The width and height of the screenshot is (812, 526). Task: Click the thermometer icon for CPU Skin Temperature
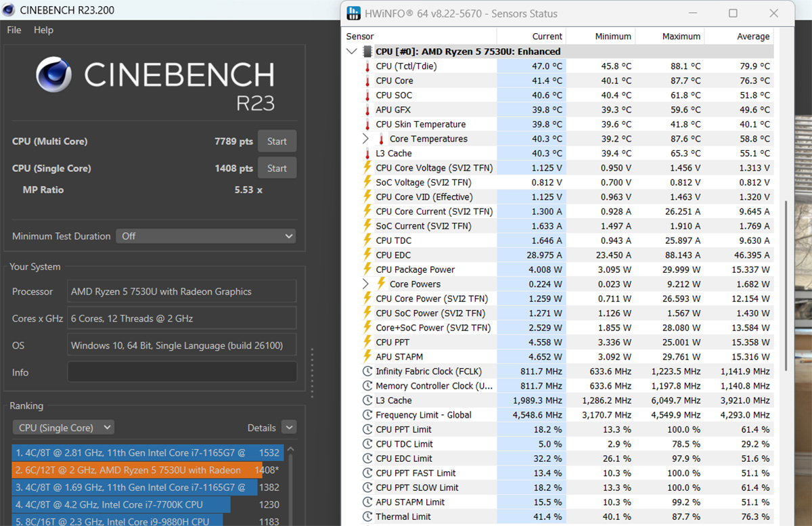coord(367,125)
